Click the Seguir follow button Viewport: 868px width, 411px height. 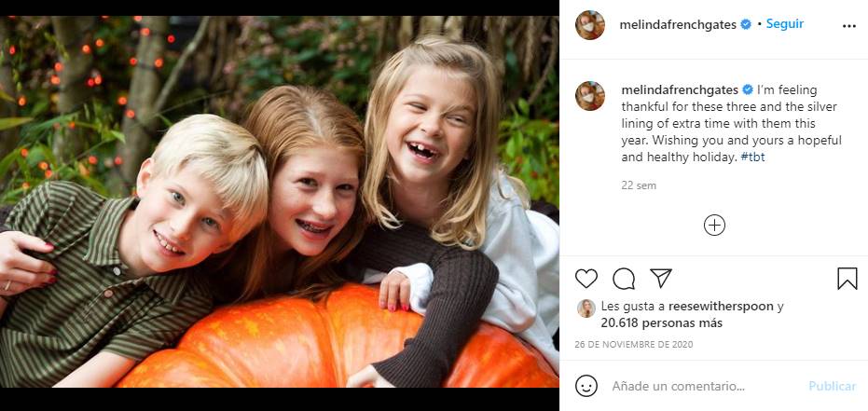click(x=784, y=24)
